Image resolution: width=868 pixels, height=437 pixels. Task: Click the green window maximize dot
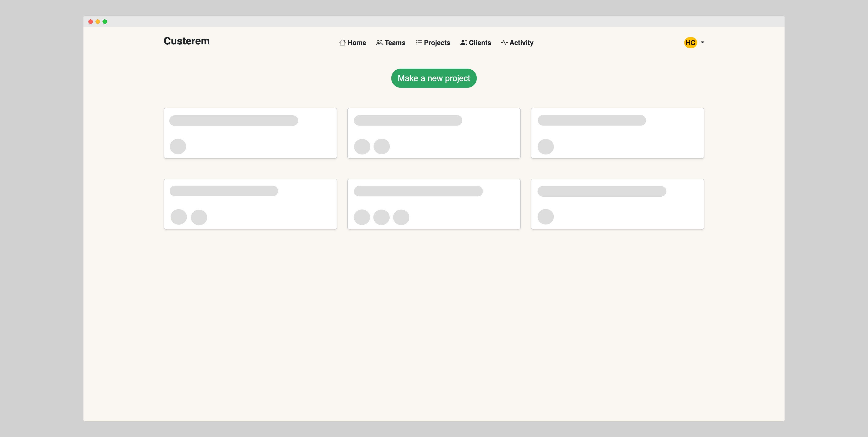click(x=105, y=21)
